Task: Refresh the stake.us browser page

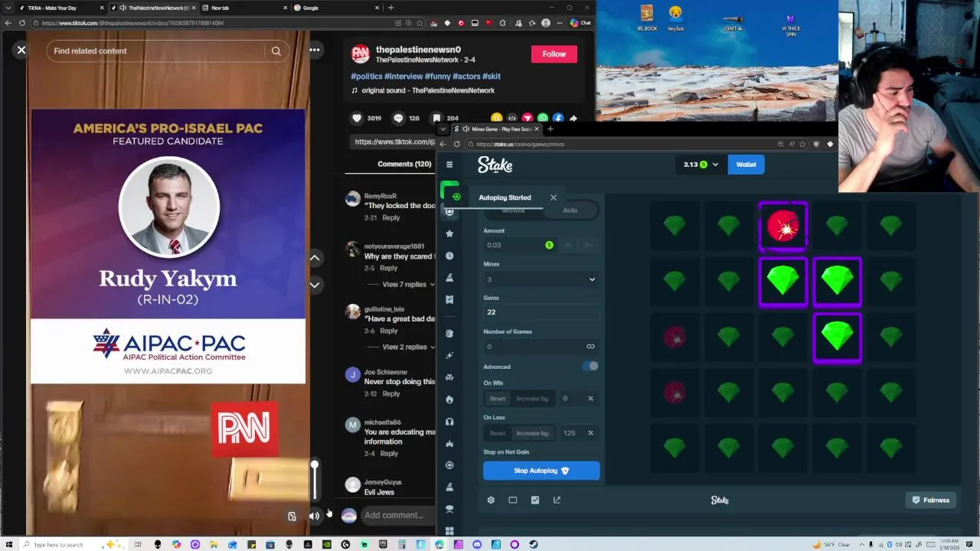Action: [457, 144]
